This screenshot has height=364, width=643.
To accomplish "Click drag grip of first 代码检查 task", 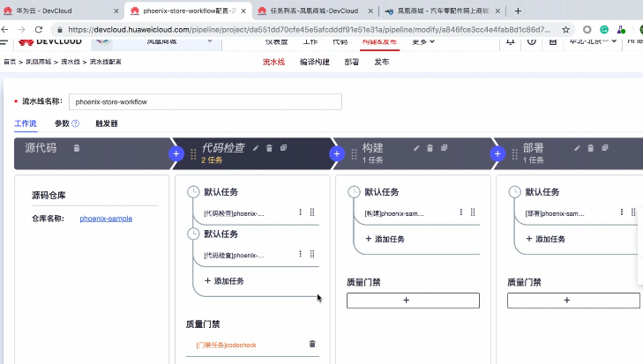I will 312,212.
